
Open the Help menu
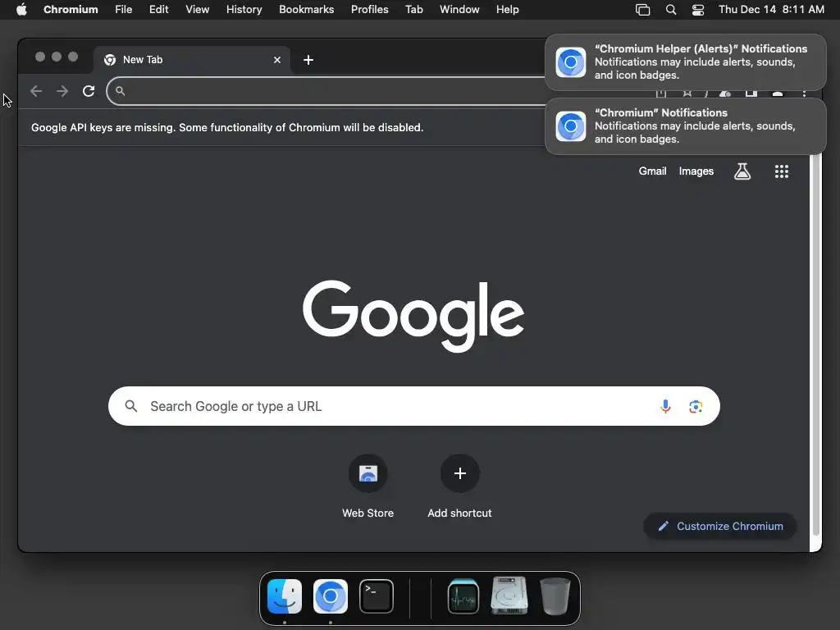click(507, 10)
